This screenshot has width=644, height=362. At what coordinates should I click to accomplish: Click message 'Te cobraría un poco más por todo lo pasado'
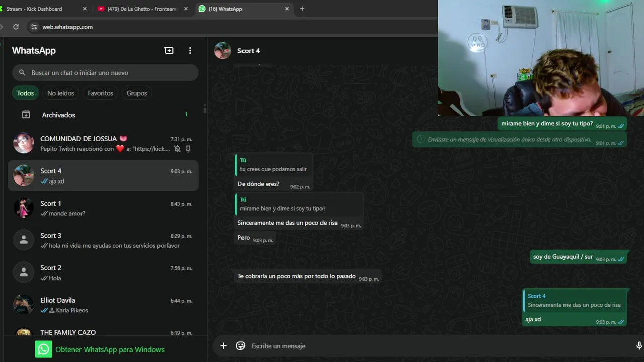click(x=296, y=276)
